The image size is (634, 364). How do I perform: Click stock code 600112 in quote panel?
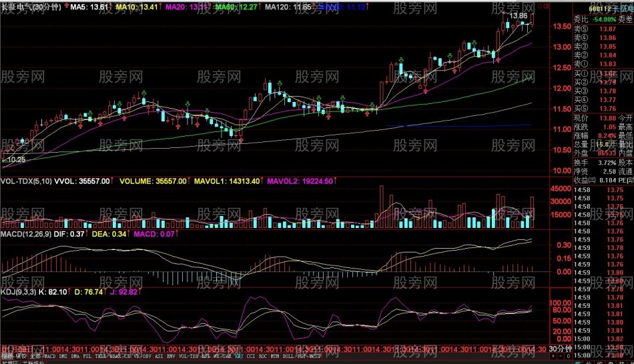pyautogui.click(x=600, y=9)
